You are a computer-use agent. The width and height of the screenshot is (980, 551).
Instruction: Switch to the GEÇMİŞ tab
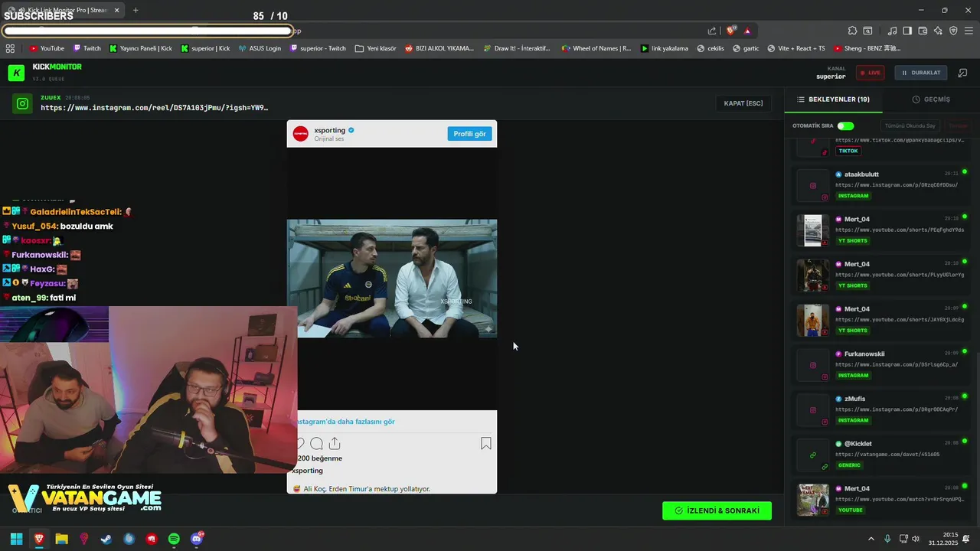(x=931, y=99)
